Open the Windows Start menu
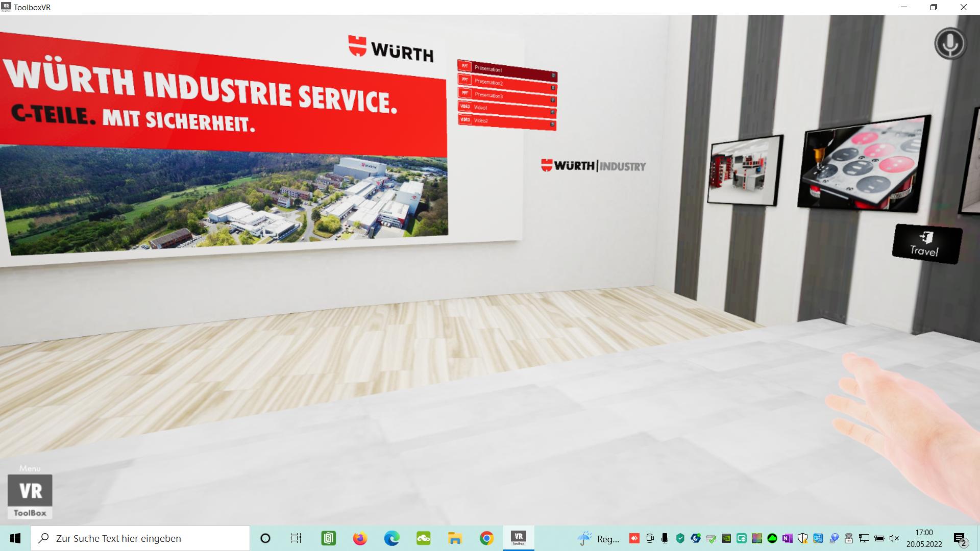This screenshot has height=551, width=980. click(15, 538)
